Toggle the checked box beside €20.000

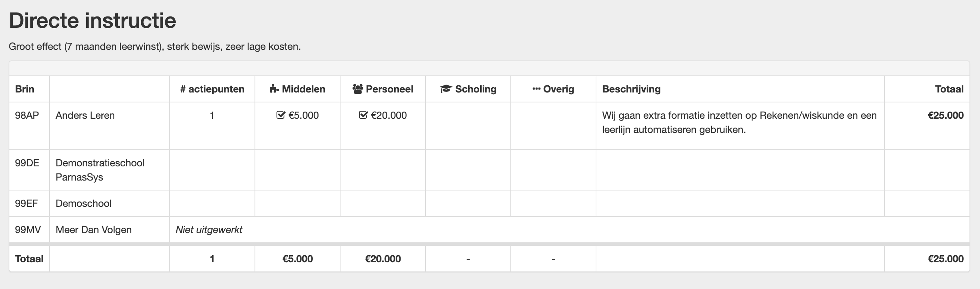[363, 115]
